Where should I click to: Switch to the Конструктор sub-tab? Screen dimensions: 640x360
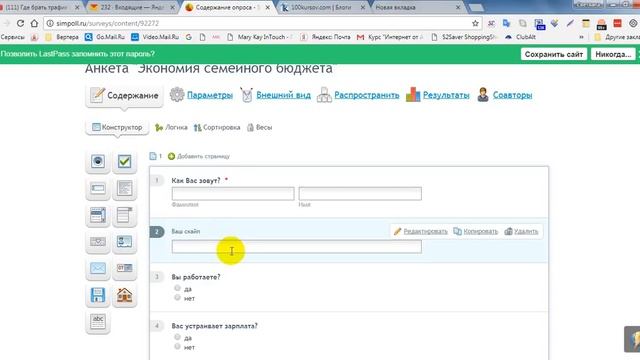point(117,127)
